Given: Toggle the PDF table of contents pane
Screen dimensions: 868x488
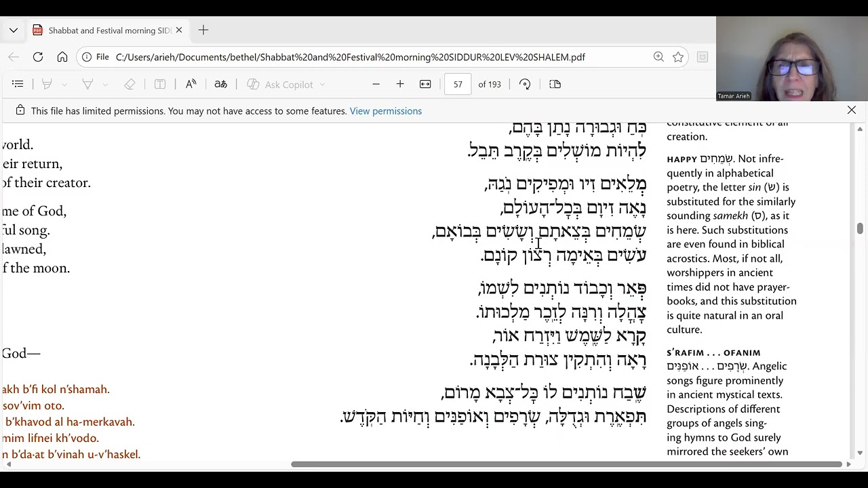Looking at the screenshot, I should (x=18, y=84).
